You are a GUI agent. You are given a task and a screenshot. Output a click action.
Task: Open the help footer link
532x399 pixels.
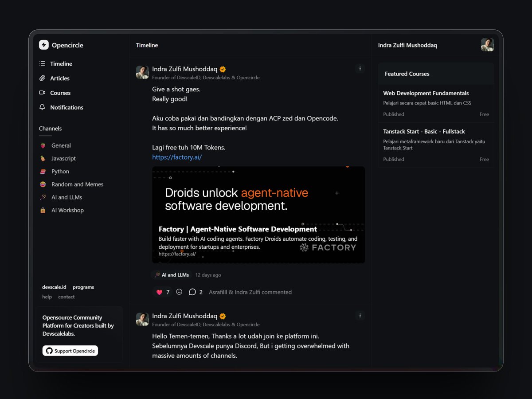(x=47, y=297)
